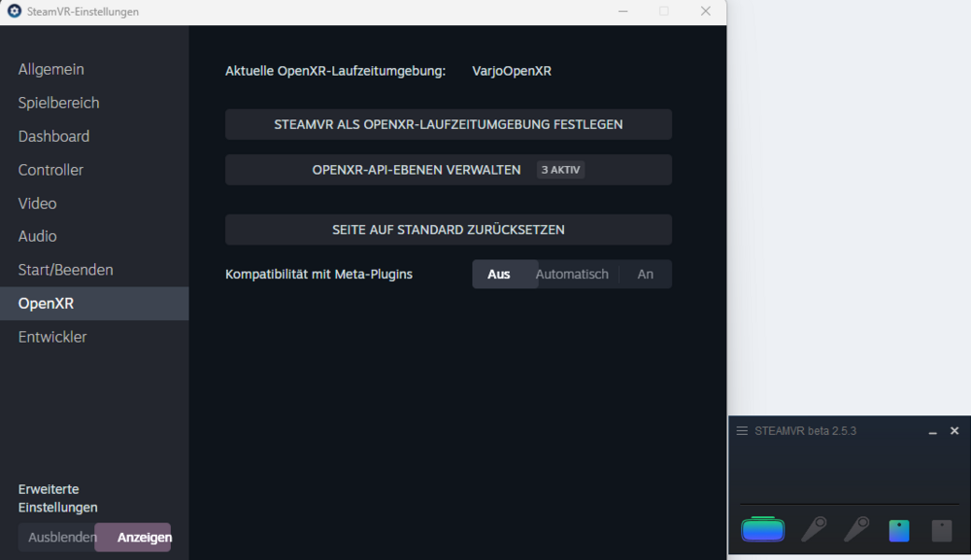Click the STEAMVR beta 2.5.3 title text

tap(805, 431)
